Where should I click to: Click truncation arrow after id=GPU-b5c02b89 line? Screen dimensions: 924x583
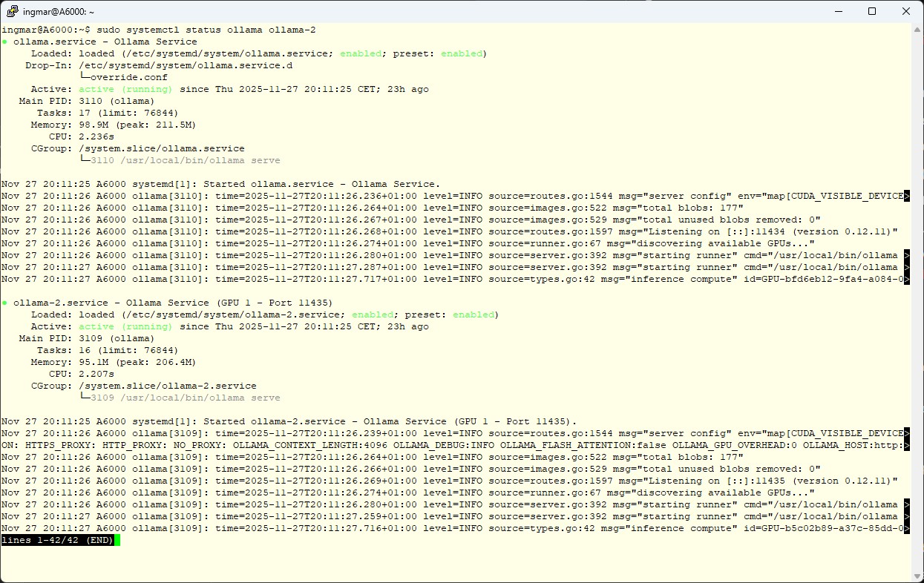(x=907, y=528)
